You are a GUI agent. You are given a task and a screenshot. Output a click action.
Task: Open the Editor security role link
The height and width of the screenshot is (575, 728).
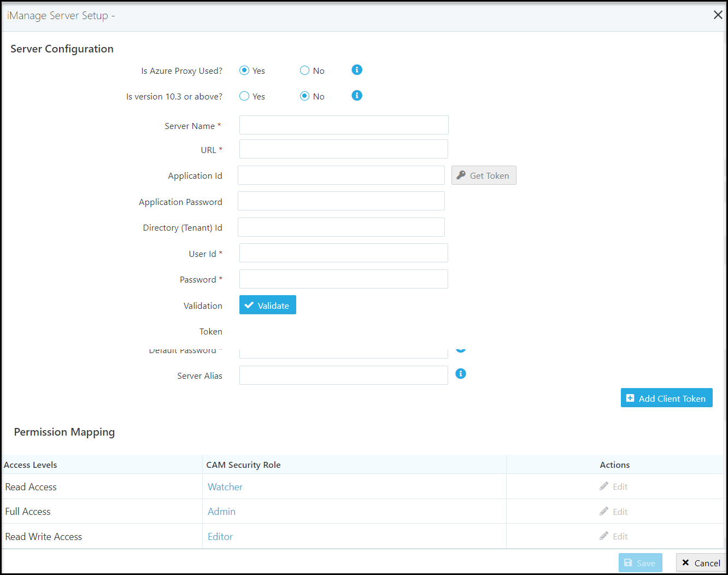[x=220, y=537]
